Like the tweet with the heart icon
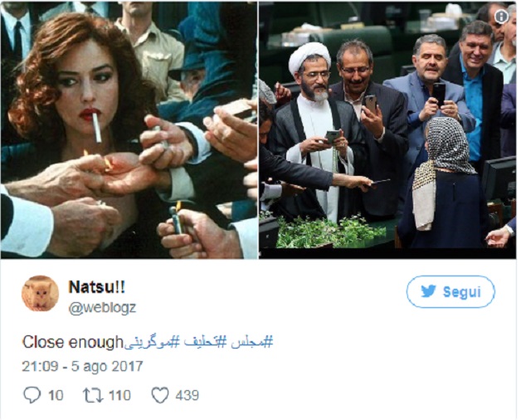This screenshot has width=521, height=420. (160, 395)
